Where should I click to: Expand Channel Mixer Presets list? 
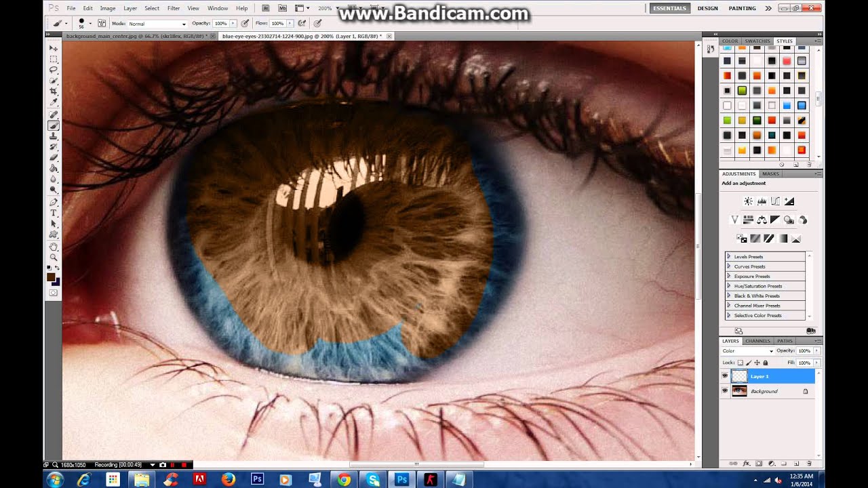click(x=729, y=306)
